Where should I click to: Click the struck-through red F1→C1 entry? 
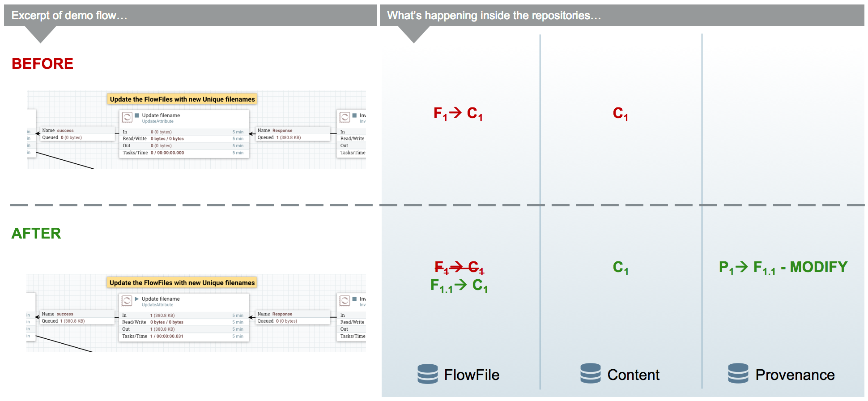coord(459,268)
